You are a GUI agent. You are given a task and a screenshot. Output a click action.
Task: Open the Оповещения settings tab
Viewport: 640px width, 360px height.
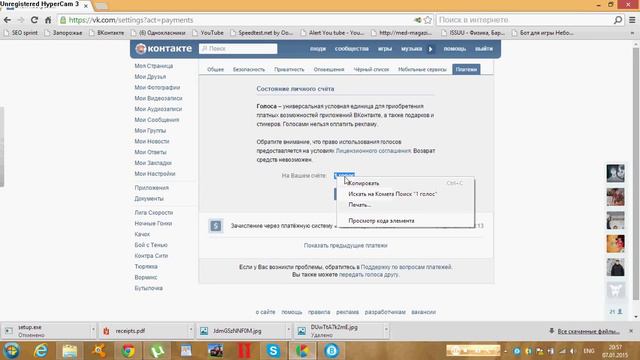coord(329,69)
